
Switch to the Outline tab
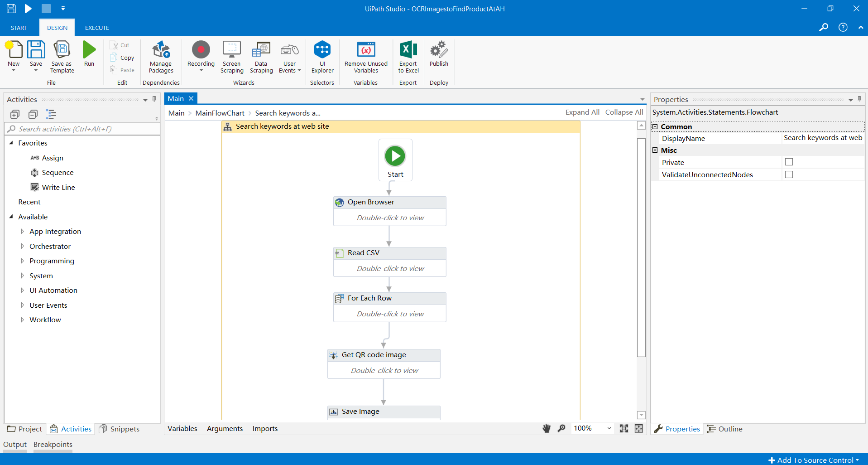724,429
